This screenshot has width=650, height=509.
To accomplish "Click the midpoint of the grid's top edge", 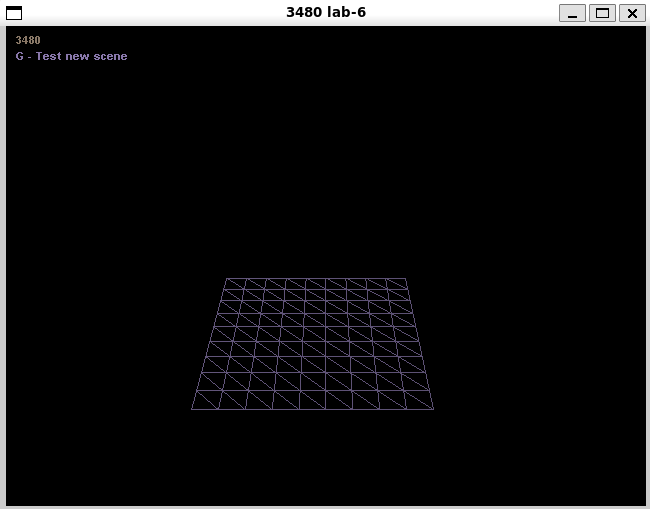I will (316, 279).
